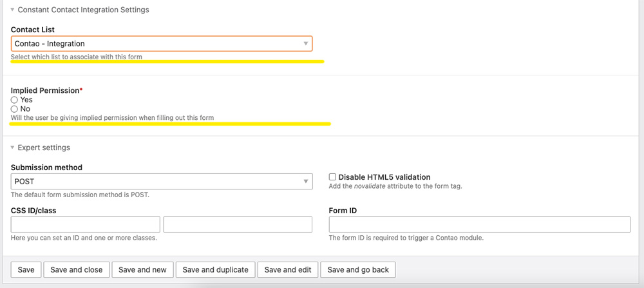
Task: Click Save and go back button
Action: (358, 270)
